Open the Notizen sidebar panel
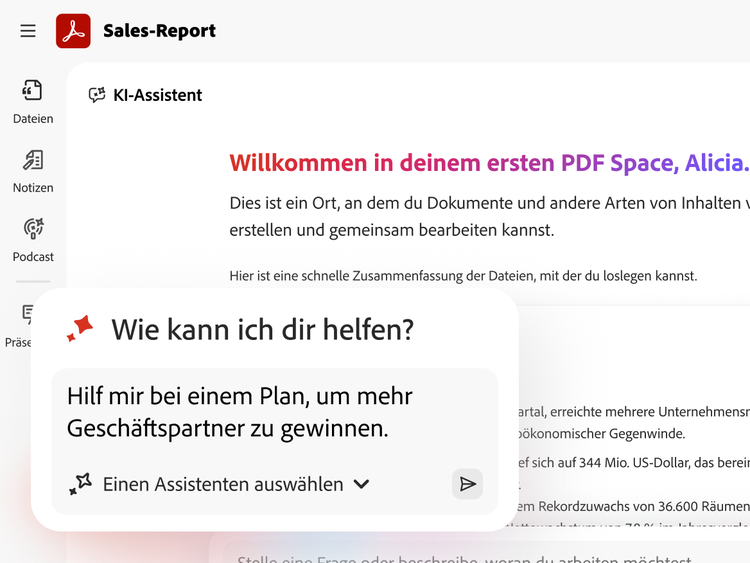 tap(33, 172)
